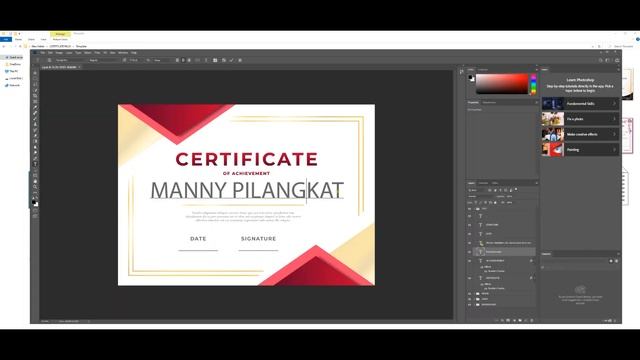The height and width of the screenshot is (360, 640).
Task: Toggle filter for type layers icon
Action: pyautogui.click(x=500, y=190)
